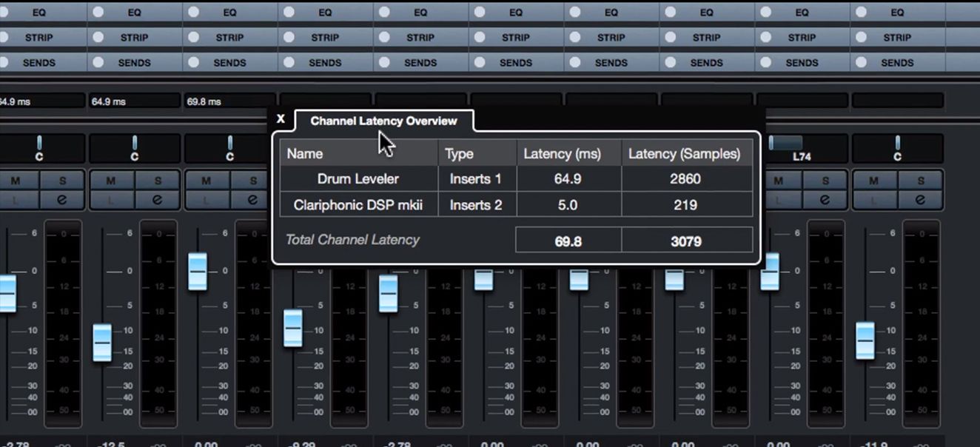Viewport: 980px width, 447px height.
Task: Open channel settings 'e' on the 69.8 ms channel
Action: click(252, 199)
